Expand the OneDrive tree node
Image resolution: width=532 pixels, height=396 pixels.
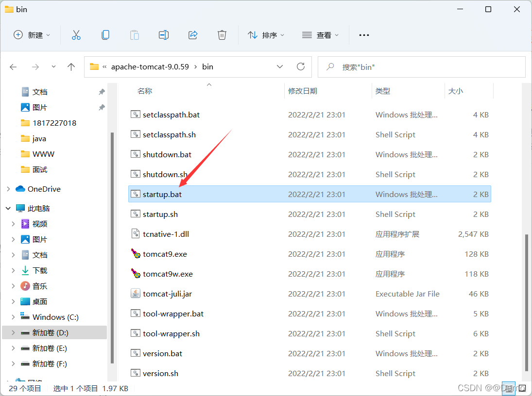pos(8,189)
